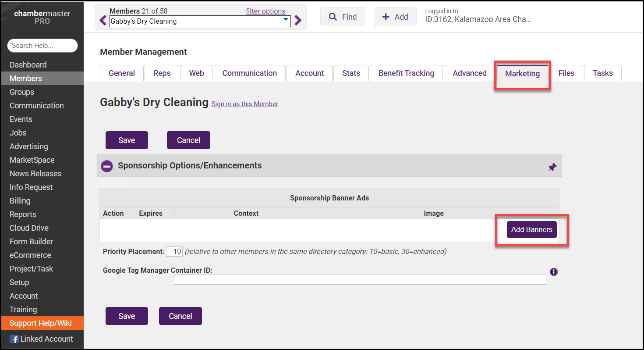Screen dimensions: 644x350
Task: Click Google Tag Manager Container ID field
Action: pyautogui.click(x=360, y=280)
